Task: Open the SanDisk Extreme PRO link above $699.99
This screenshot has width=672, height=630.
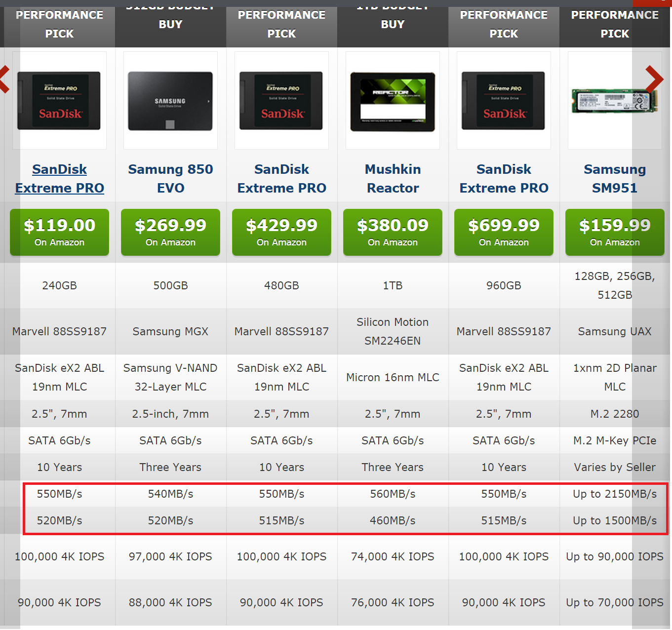Action: [504, 179]
